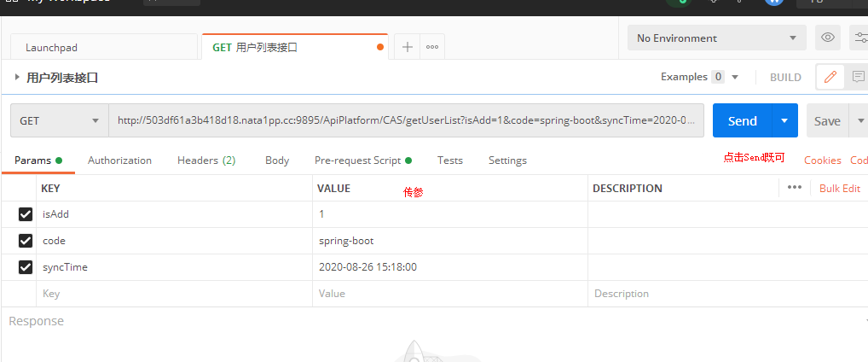Close the 用户列表接口 tab via orange dot
Viewport: 868px width, 362px height.
tap(380, 47)
